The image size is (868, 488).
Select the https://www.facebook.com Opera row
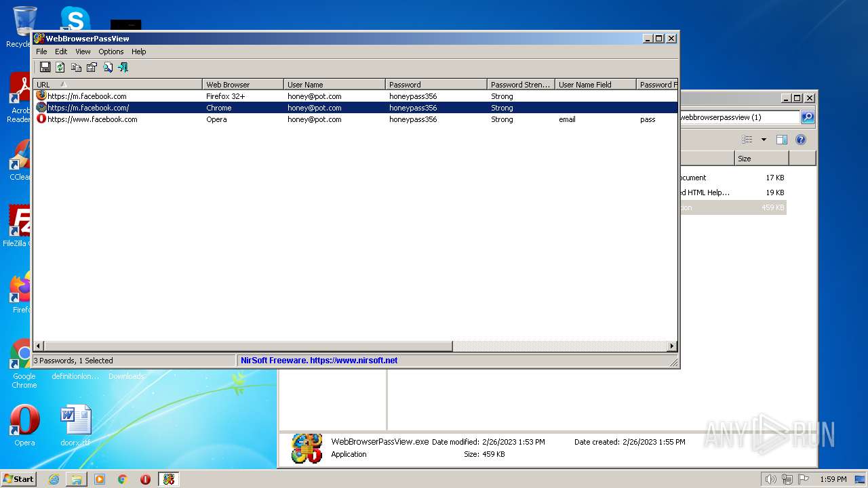[355, 119]
